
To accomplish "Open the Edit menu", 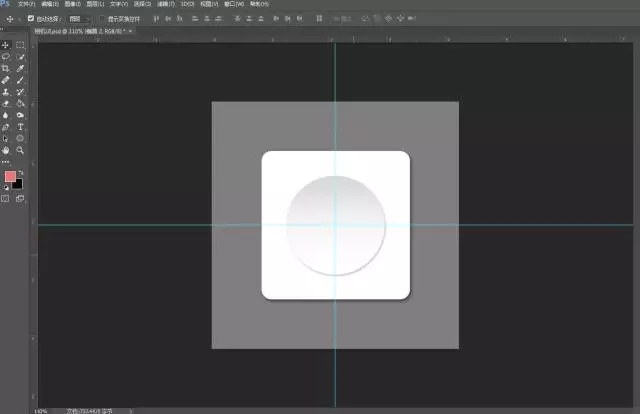I will (50, 4).
